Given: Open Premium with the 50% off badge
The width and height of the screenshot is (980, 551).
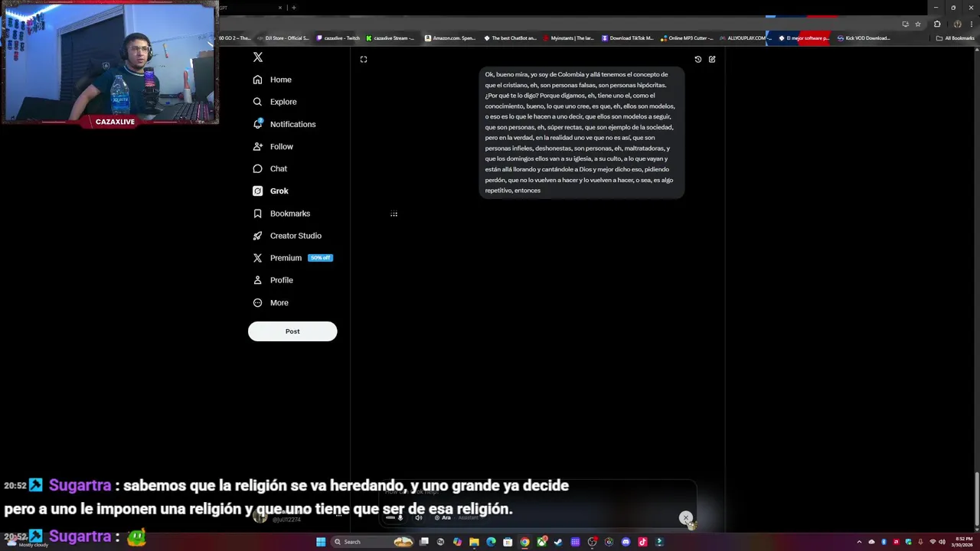Looking at the screenshot, I should (x=292, y=258).
